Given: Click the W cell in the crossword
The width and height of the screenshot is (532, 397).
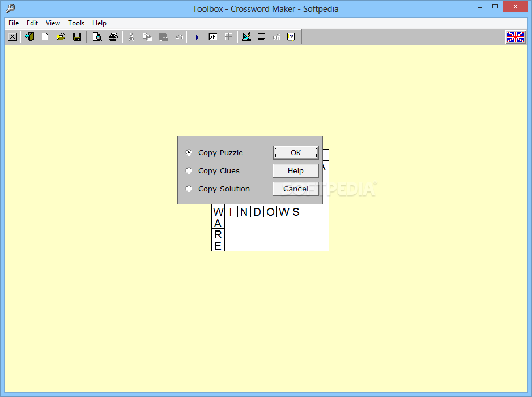Looking at the screenshot, I should pos(218,212).
